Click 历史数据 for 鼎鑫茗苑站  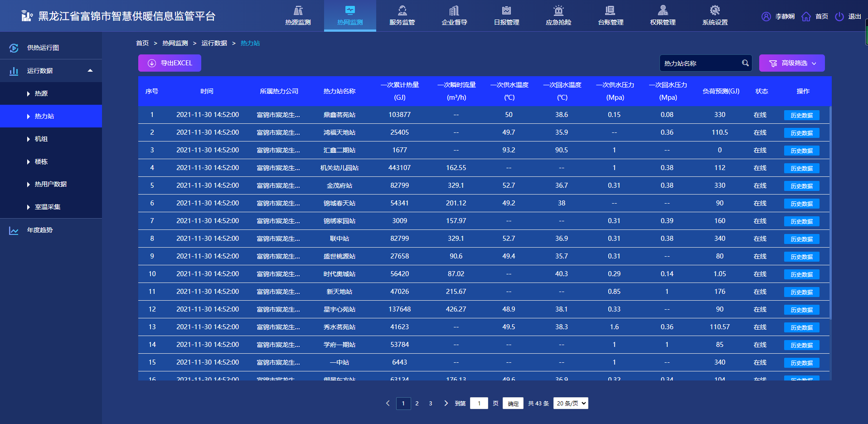pyautogui.click(x=801, y=115)
